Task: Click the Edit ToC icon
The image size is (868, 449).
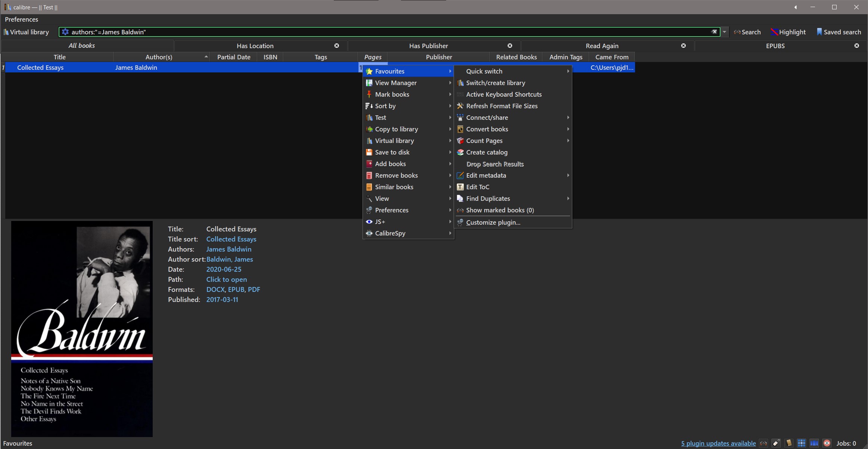Action: click(460, 187)
